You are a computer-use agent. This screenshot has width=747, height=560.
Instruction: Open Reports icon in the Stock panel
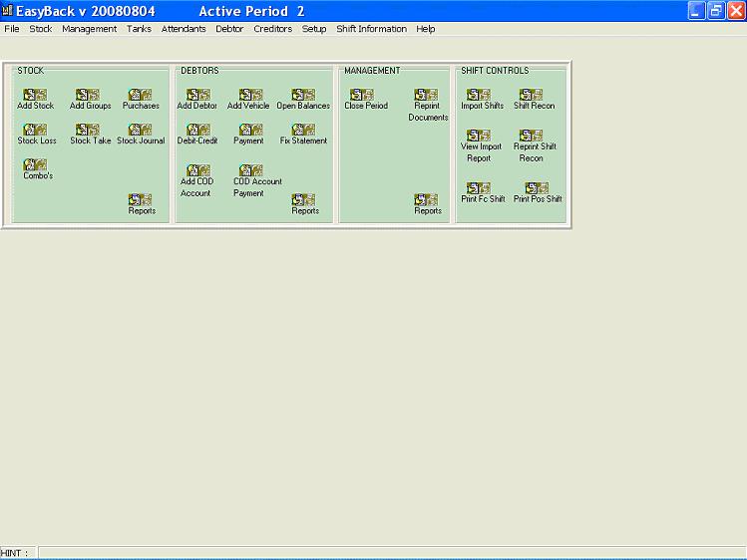coord(140,200)
